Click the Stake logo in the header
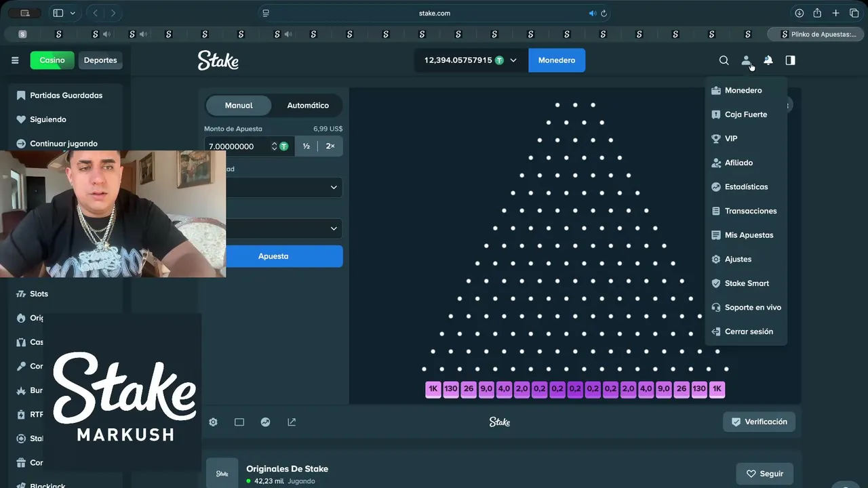 [218, 60]
